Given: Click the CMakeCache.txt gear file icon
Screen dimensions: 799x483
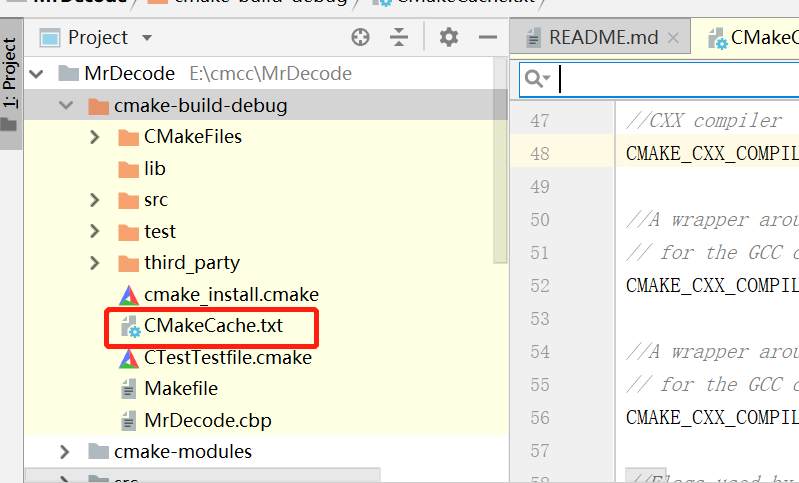Looking at the screenshot, I should 130,327.
